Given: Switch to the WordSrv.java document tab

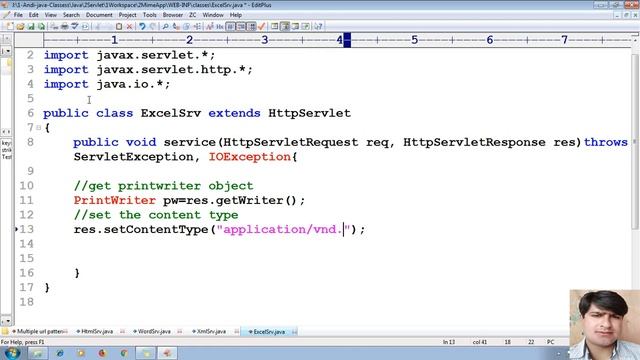Looking at the screenshot, I should point(154,331).
